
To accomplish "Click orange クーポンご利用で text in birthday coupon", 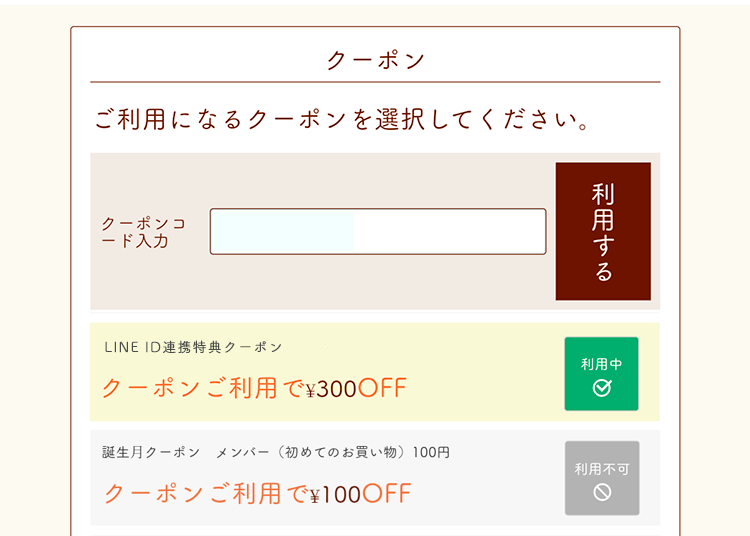I will tap(205, 493).
